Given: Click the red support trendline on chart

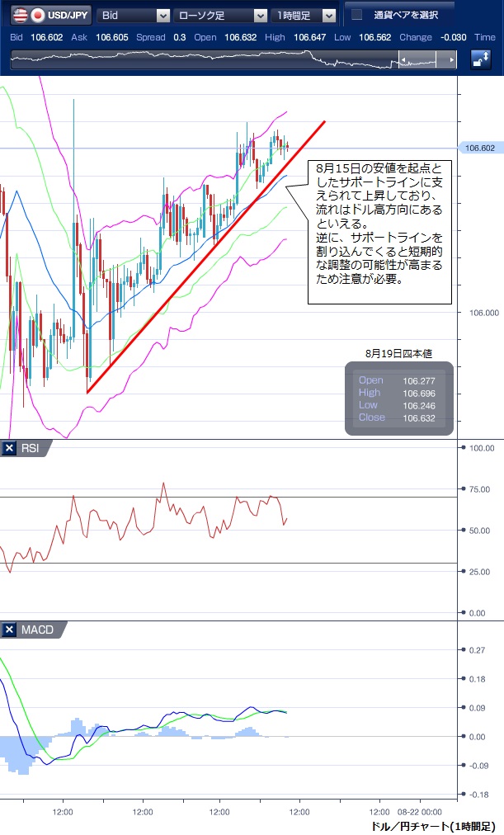Looking at the screenshot, I should point(206,256).
